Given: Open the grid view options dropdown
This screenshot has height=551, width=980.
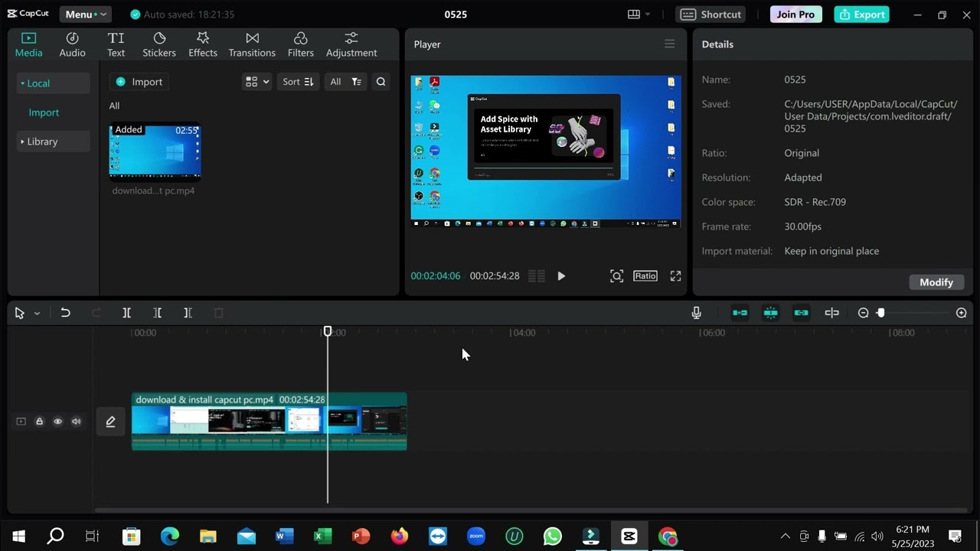Looking at the screenshot, I should click(256, 82).
